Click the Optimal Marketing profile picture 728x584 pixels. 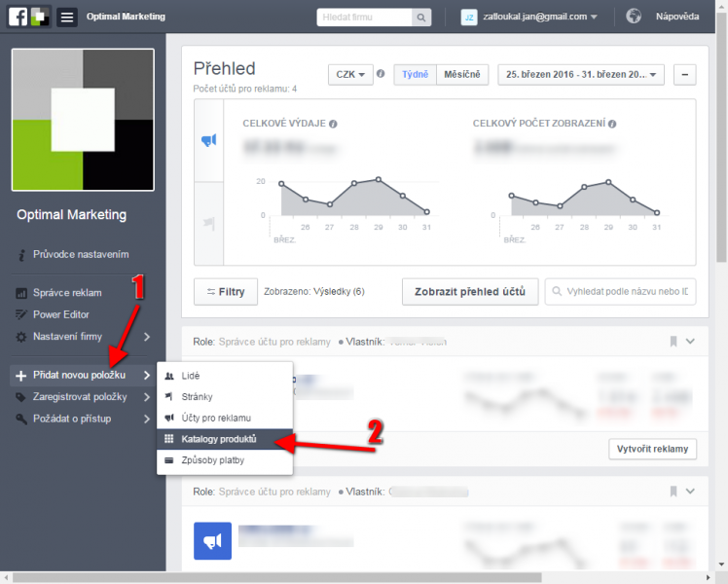coord(83,120)
